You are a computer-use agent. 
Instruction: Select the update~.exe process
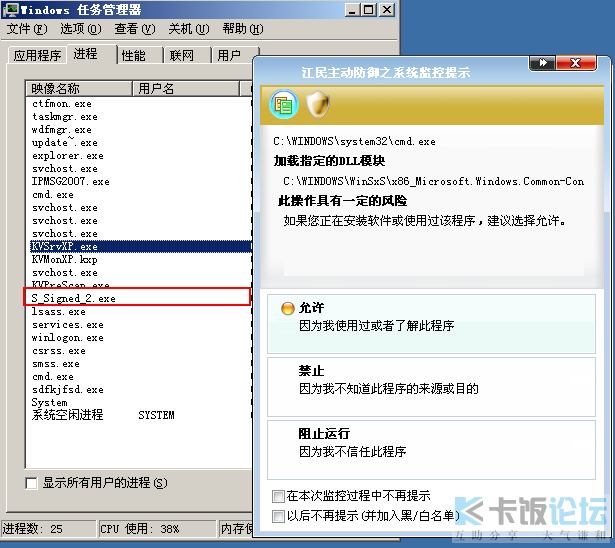tap(65, 143)
